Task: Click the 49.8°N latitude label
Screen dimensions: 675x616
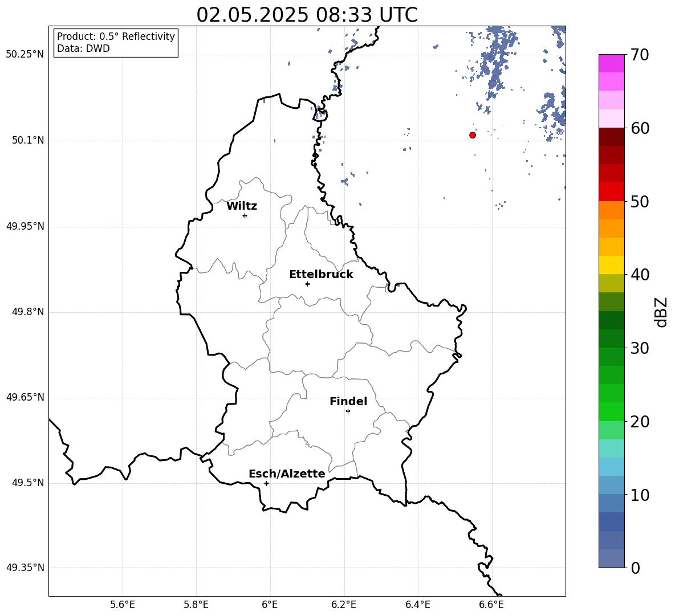Action: point(28,312)
